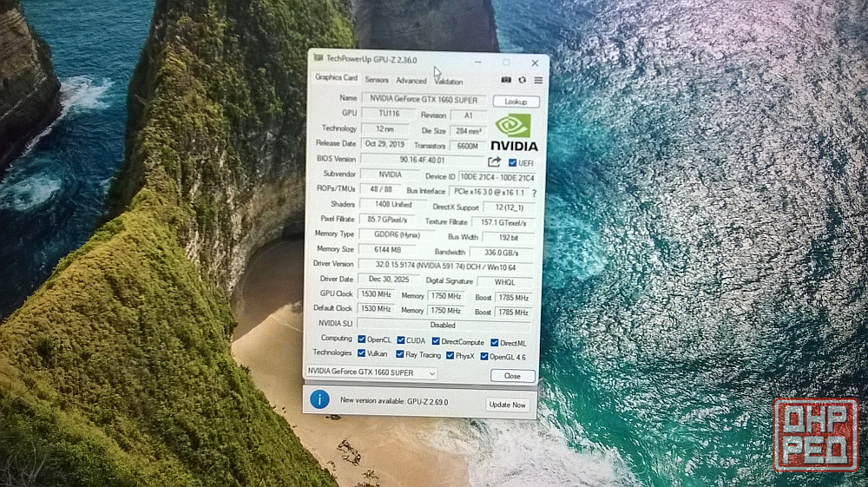Open the hamburger menu in GPU-Z

point(538,80)
